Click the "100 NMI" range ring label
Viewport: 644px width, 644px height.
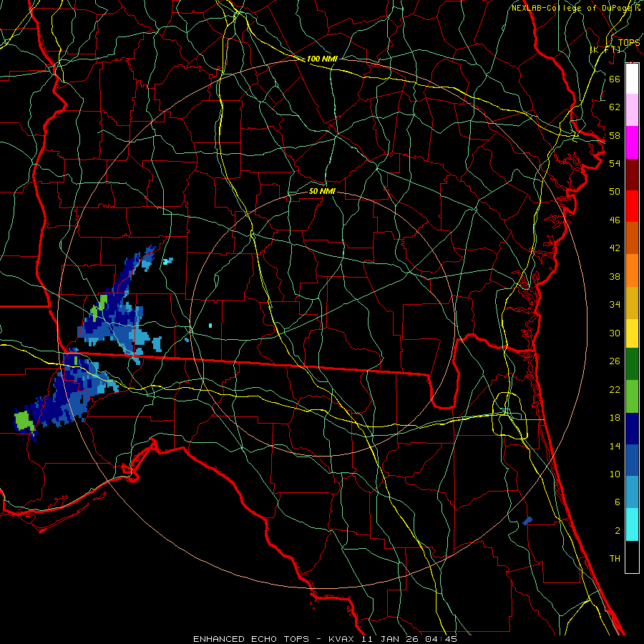click(x=322, y=59)
